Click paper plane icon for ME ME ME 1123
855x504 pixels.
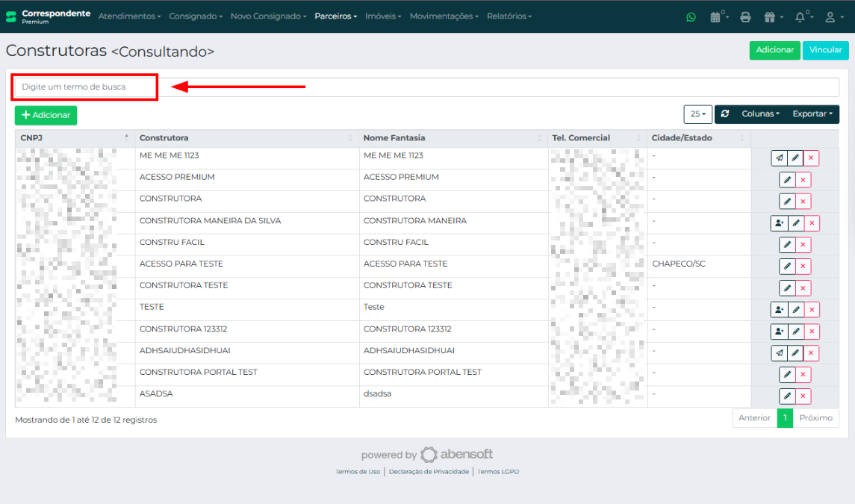779,158
